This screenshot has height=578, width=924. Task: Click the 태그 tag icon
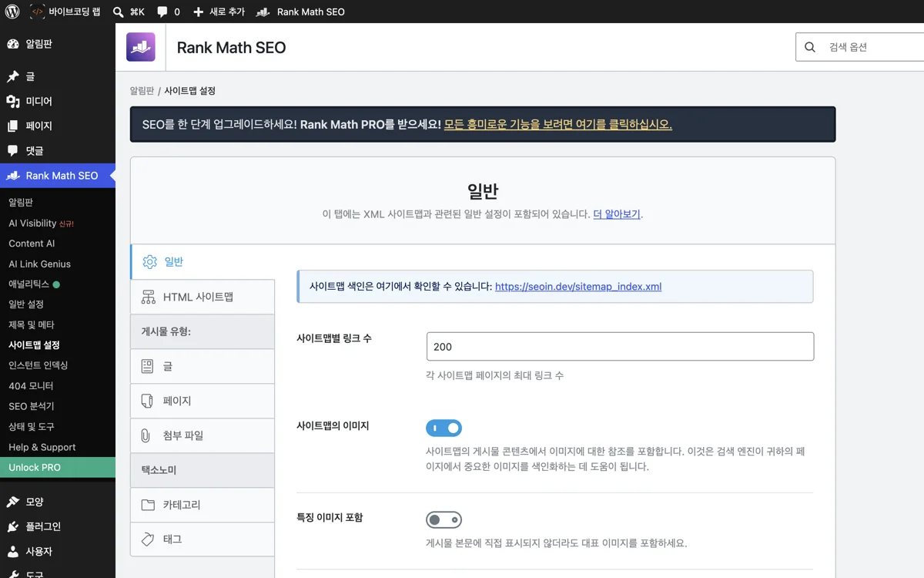coord(148,539)
